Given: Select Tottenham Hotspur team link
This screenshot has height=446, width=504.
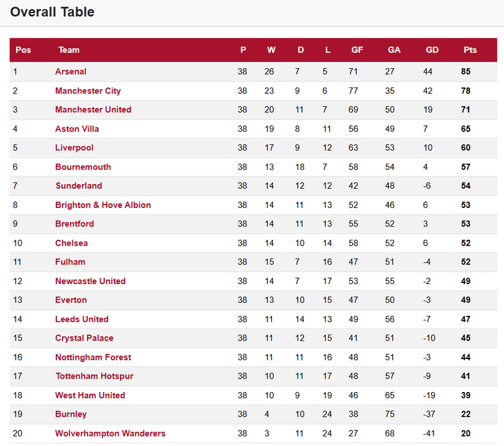Looking at the screenshot, I should pyautogui.click(x=95, y=376).
